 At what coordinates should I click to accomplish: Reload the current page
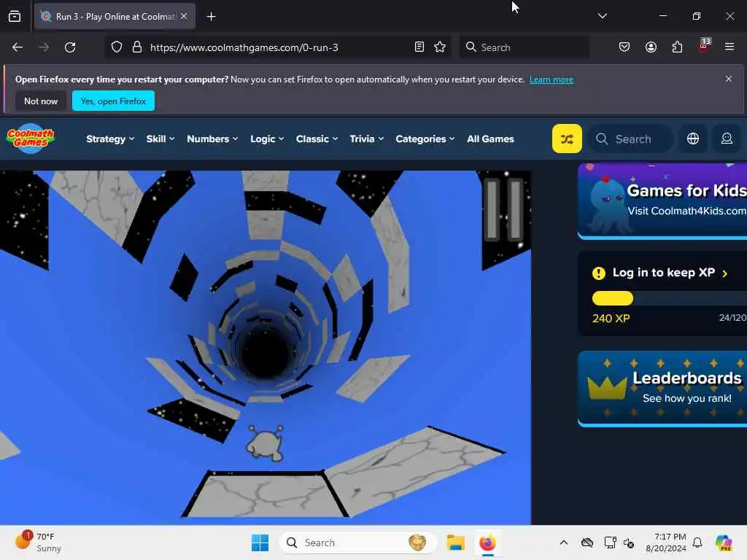[x=70, y=47]
